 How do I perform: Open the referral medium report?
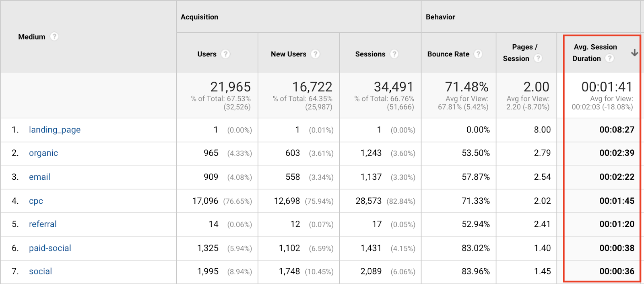tap(43, 224)
